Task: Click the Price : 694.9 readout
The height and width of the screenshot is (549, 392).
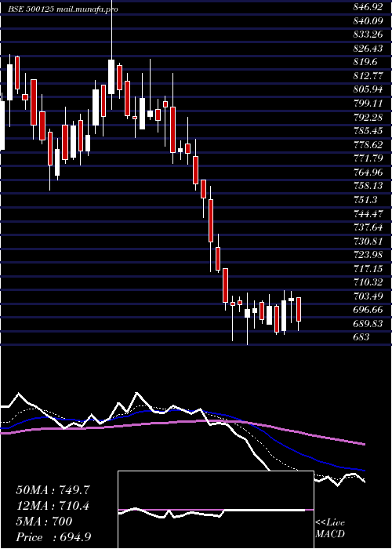Action: pyautogui.click(x=54, y=537)
